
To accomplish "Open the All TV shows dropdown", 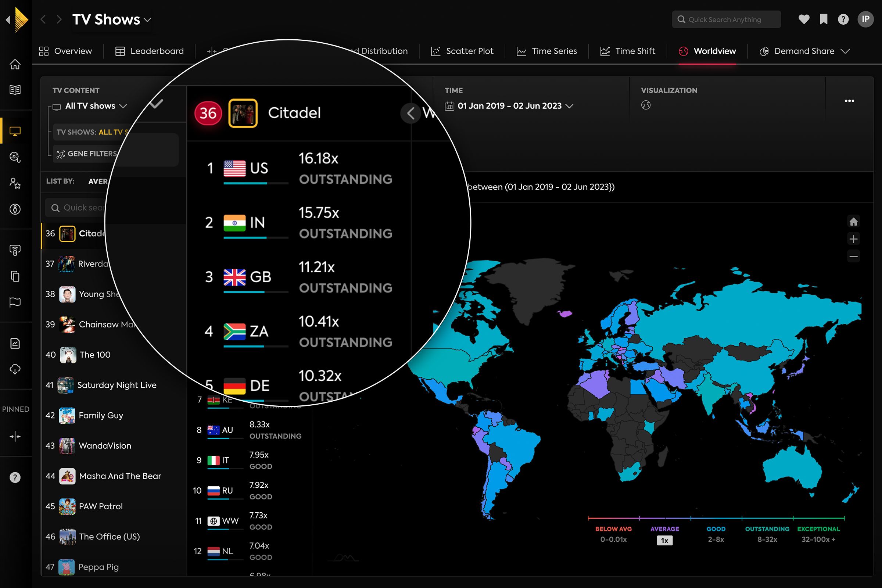I will click(x=96, y=106).
